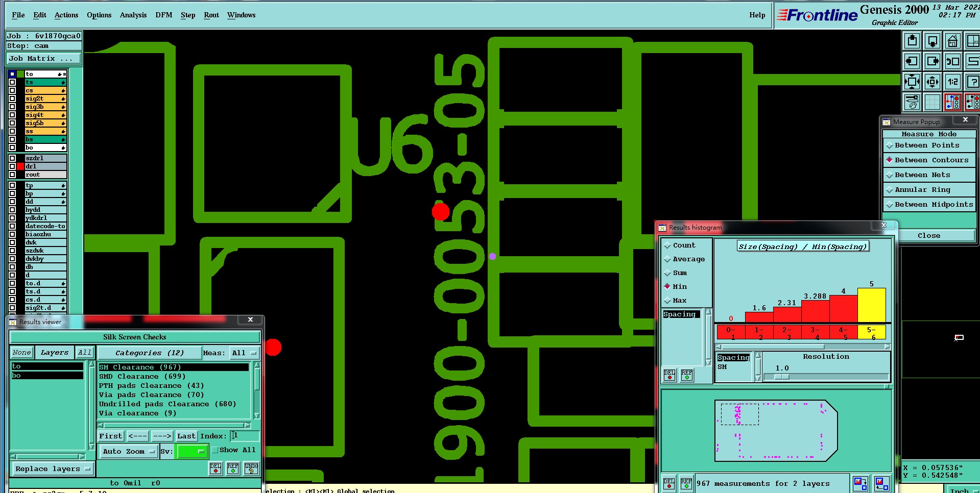The height and width of the screenshot is (493, 980).
Task: Open the Auto Zoom dropdown
Action: [x=128, y=451]
